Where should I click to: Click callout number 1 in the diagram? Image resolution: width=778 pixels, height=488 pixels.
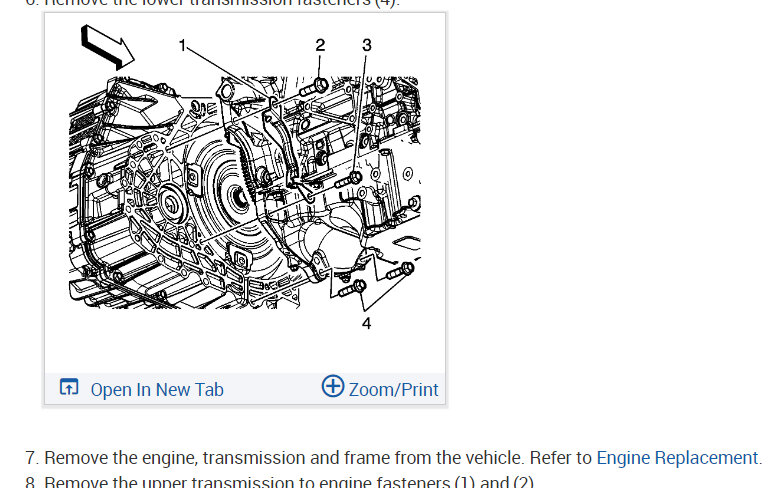coord(182,46)
